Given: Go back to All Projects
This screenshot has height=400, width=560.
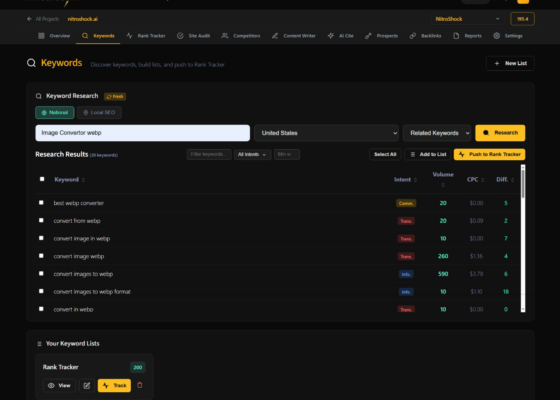Looking at the screenshot, I should [43, 19].
